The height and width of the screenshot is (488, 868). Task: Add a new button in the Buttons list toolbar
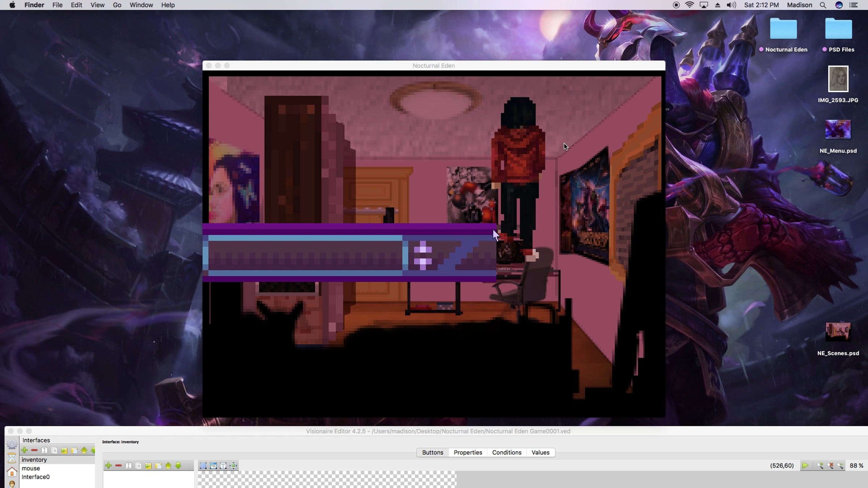click(x=109, y=466)
